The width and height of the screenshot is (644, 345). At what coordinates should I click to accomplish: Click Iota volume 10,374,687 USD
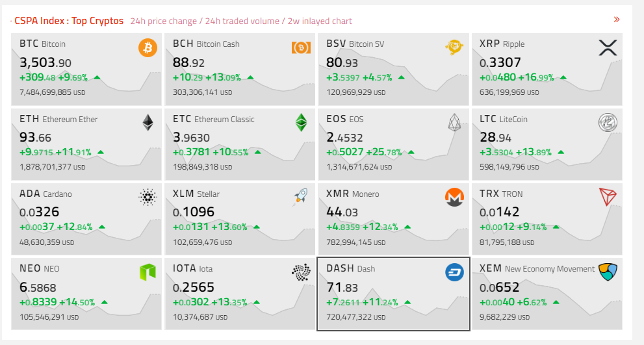pyautogui.click(x=200, y=317)
